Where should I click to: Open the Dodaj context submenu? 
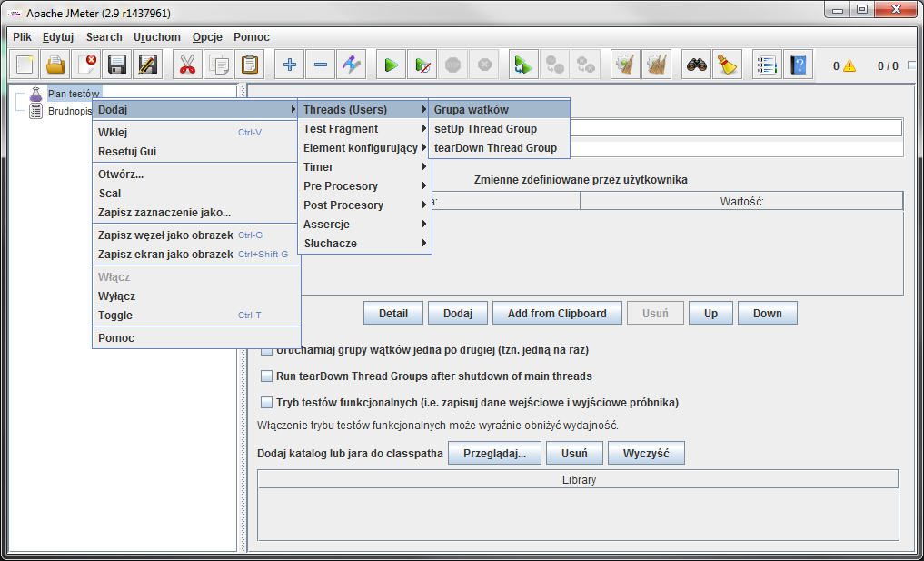[x=196, y=110]
